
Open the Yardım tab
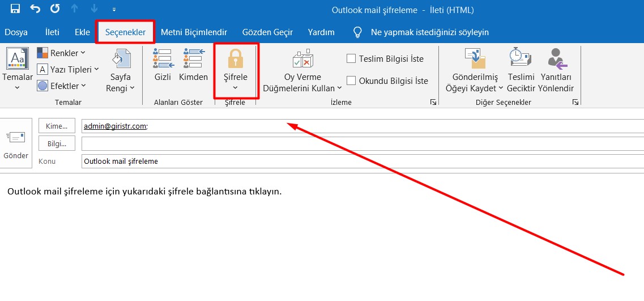pyautogui.click(x=321, y=32)
